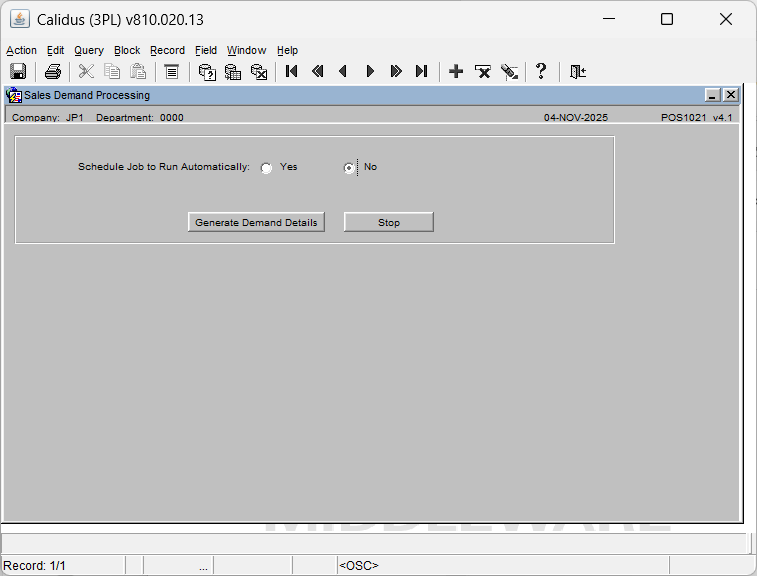Viewport: 757px width, 576px height.
Task: Insert new record with plus icon
Action: (456, 71)
